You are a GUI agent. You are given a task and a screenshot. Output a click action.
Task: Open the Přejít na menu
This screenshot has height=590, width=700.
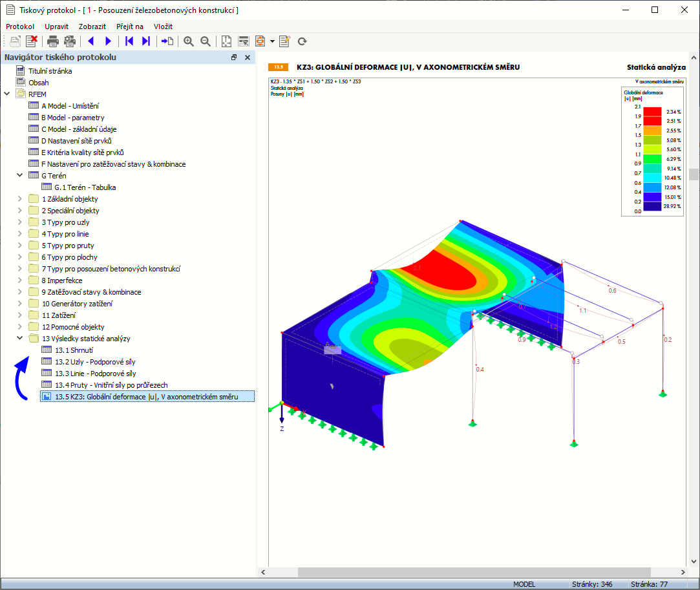(130, 26)
